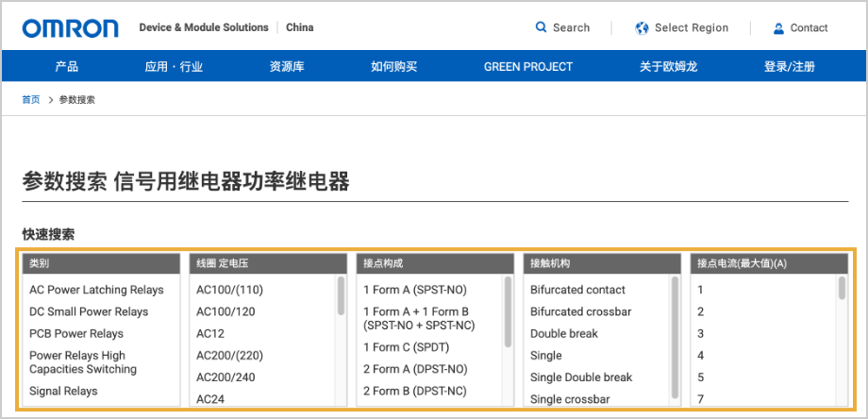Open 关于欧姆龙 navigation item

[668, 67]
